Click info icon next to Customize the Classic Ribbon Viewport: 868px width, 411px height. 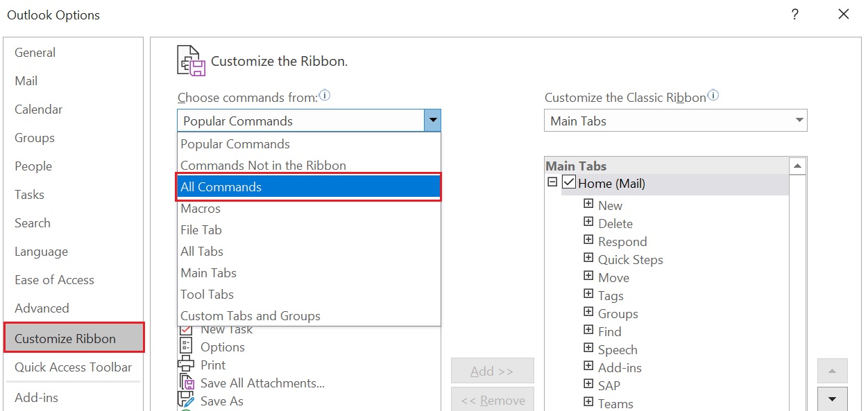click(x=713, y=96)
